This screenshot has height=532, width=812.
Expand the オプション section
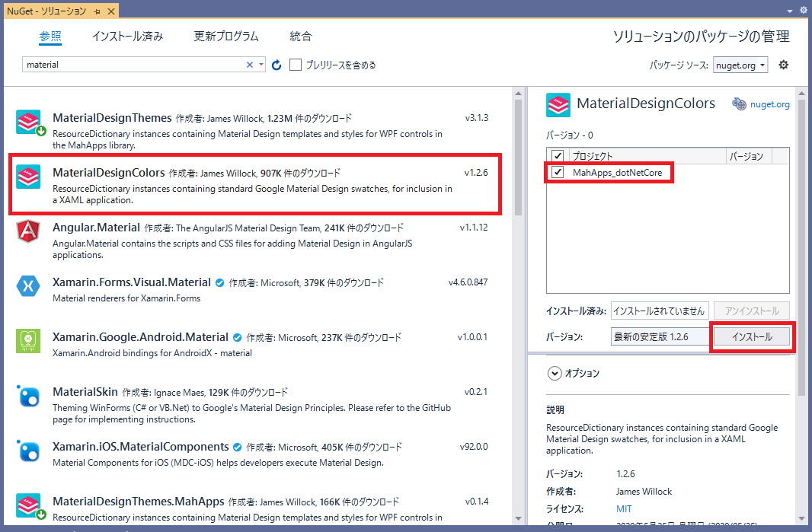(x=554, y=373)
